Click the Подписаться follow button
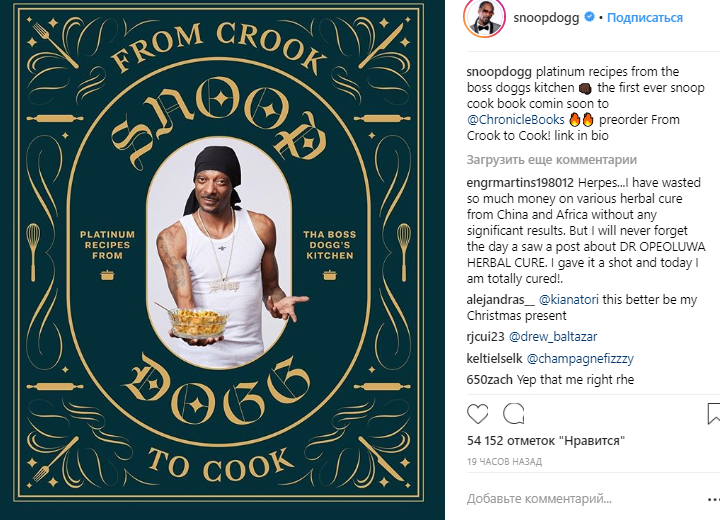This screenshot has height=520, width=720. tap(645, 17)
